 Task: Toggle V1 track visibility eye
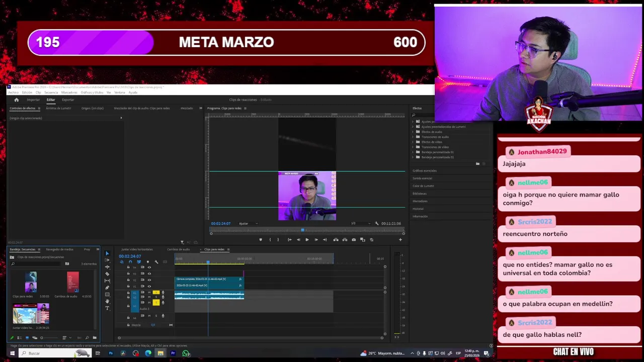(x=149, y=286)
